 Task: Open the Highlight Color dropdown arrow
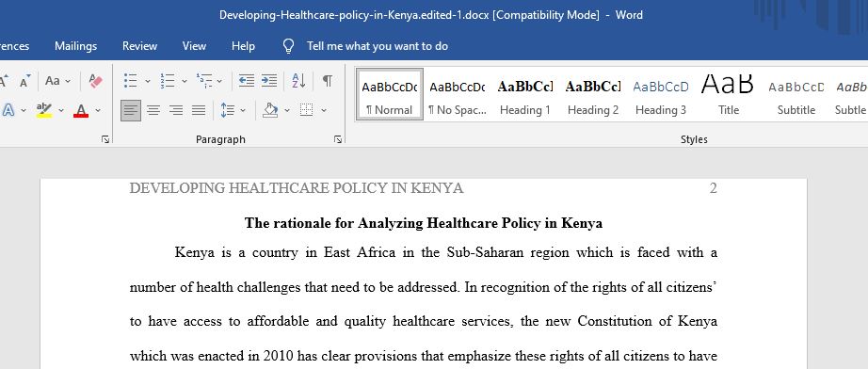pyautogui.click(x=61, y=111)
